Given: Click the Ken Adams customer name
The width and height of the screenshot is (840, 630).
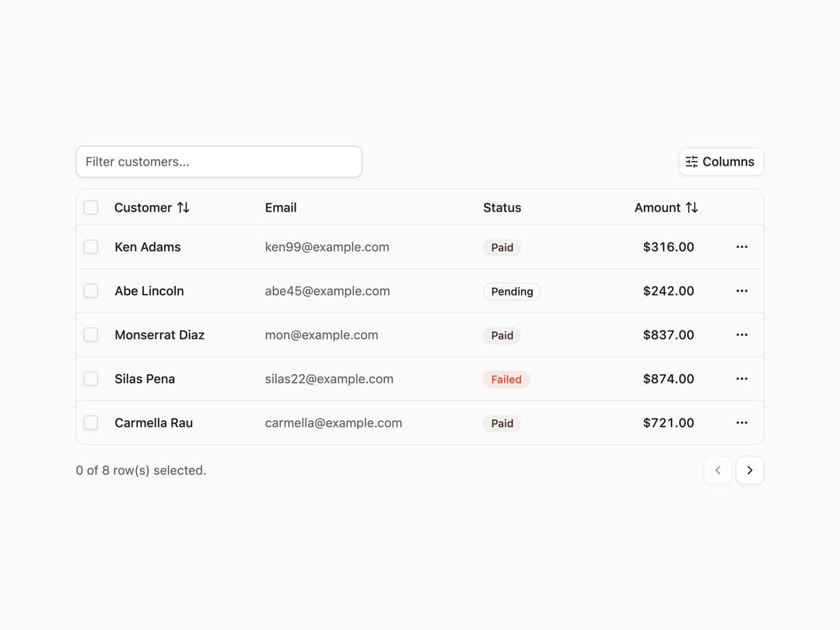Looking at the screenshot, I should pos(147,247).
